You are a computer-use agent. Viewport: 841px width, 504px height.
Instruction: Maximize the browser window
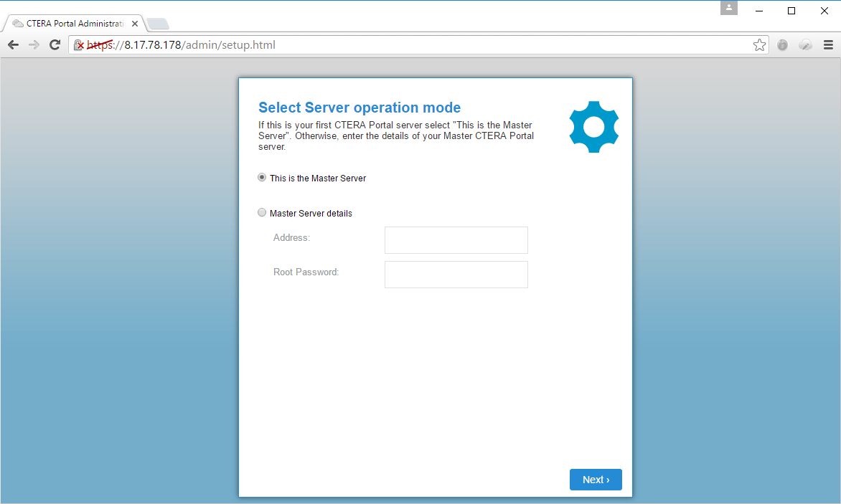791,11
